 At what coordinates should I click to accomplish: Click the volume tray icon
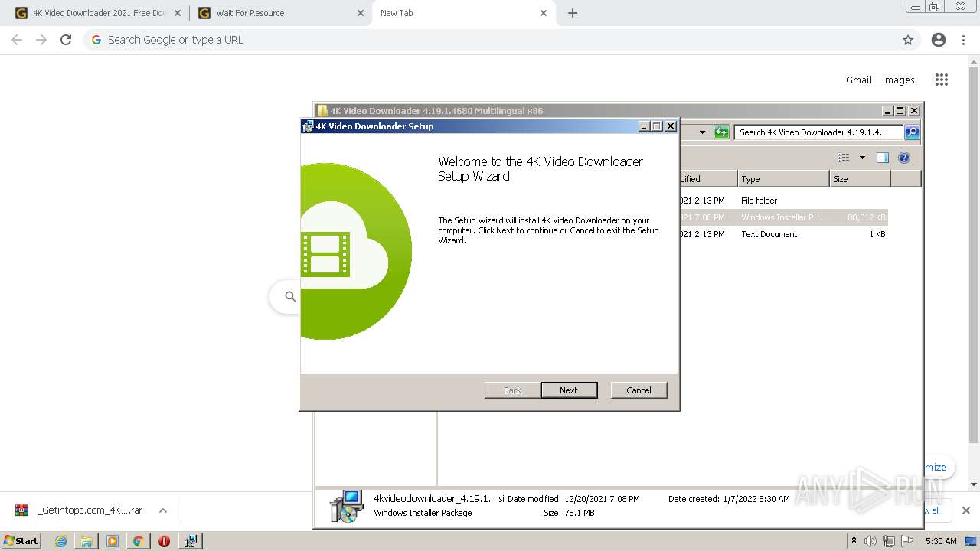click(x=871, y=541)
